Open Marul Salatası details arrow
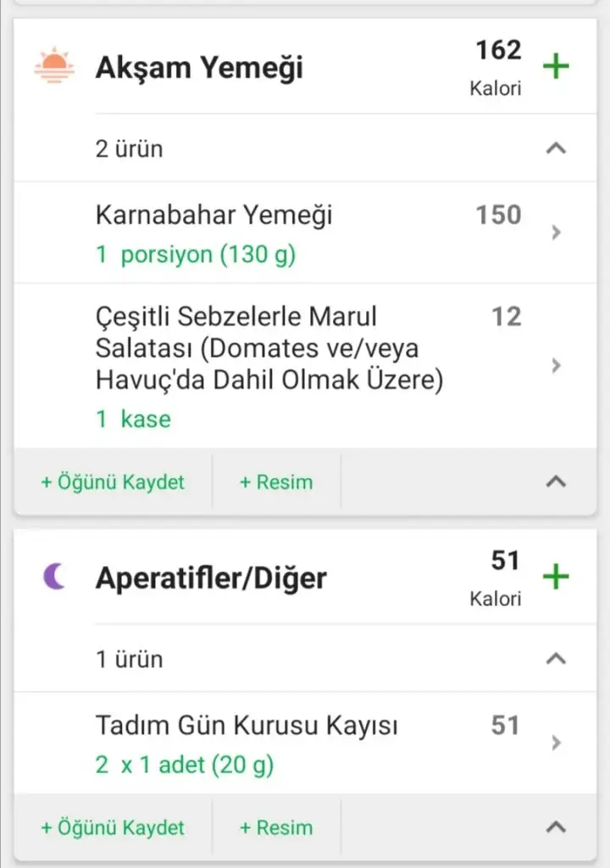The width and height of the screenshot is (610, 868). (x=556, y=365)
